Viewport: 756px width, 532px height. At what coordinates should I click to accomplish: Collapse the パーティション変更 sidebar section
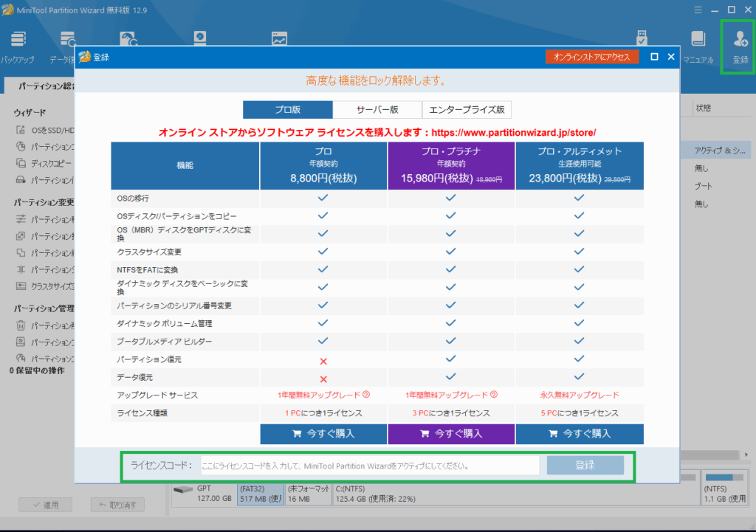click(x=41, y=201)
